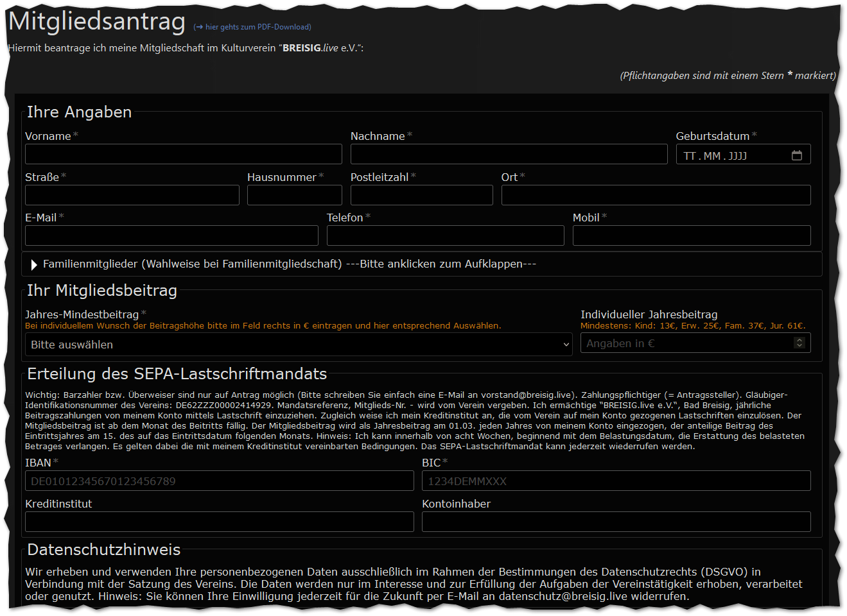The width and height of the screenshot is (847, 616).
Task: Open the calendar picker in Geburtsdatum field
Action: pos(797,155)
